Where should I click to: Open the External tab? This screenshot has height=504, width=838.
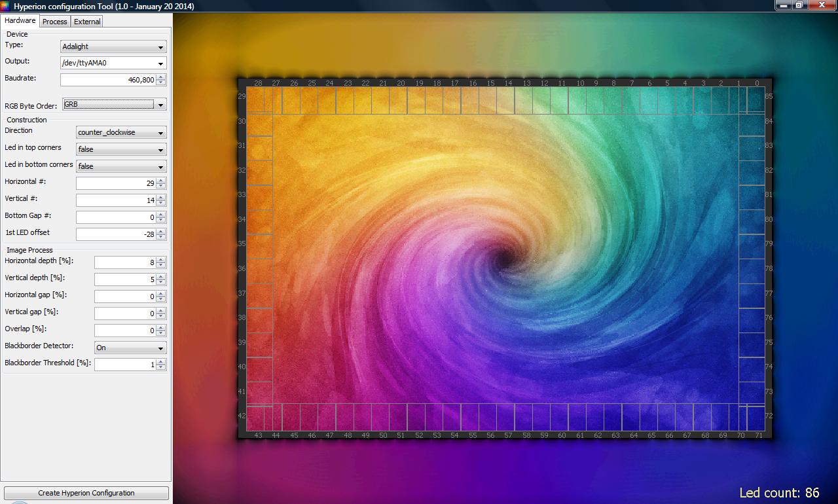[x=87, y=22]
